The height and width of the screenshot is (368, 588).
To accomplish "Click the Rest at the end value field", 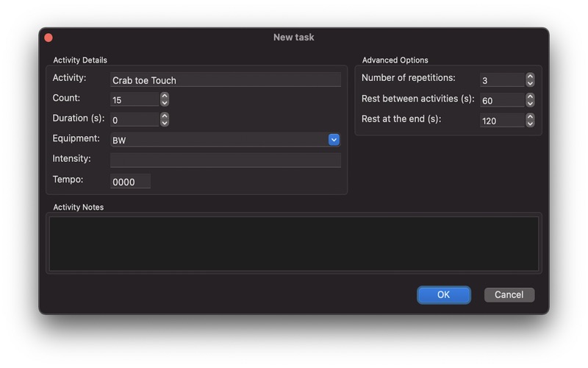I will [x=502, y=121].
